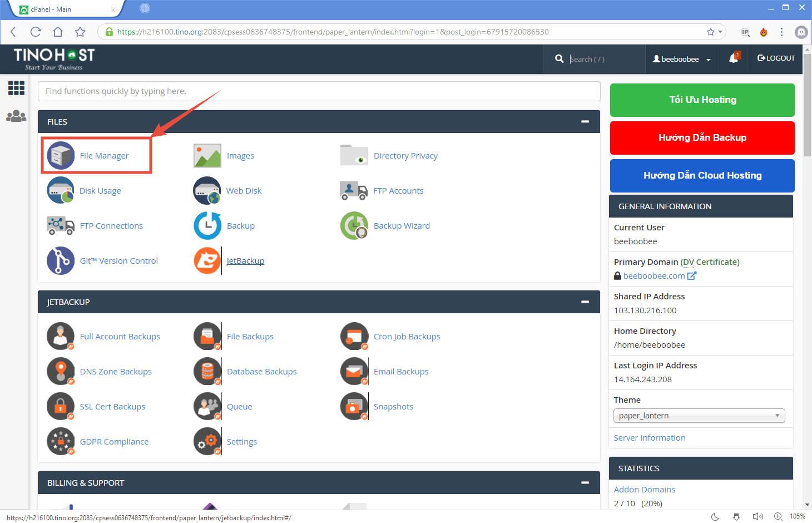Open the Disk Usage icon
The width and height of the screenshot is (812, 523).
coord(61,190)
